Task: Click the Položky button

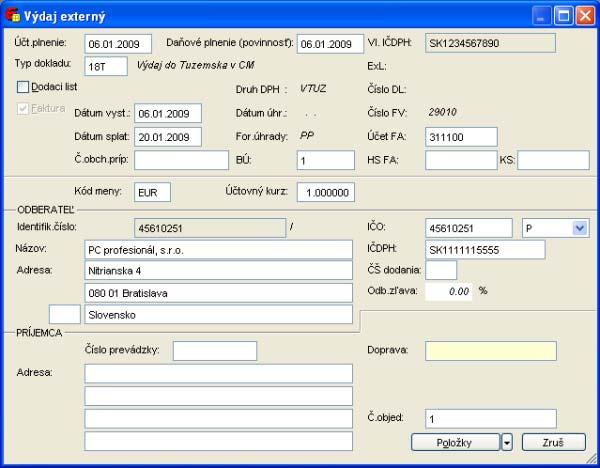Action: click(x=455, y=443)
